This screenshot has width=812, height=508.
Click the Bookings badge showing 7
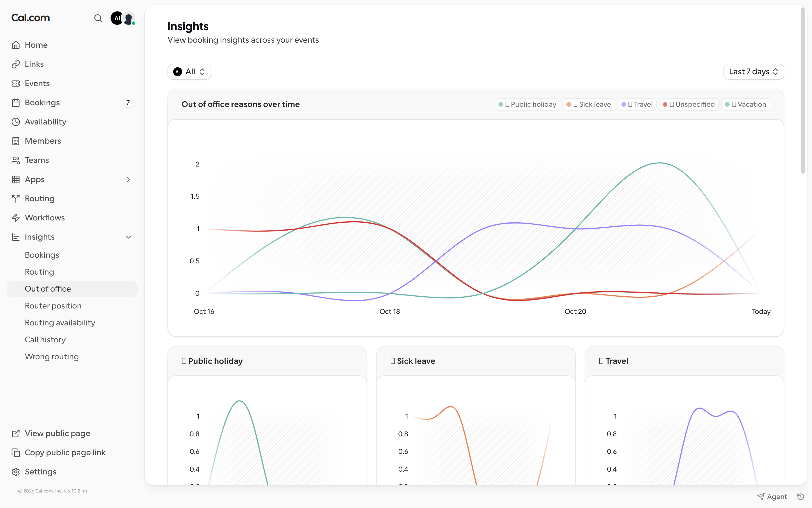[x=128, y=102]
